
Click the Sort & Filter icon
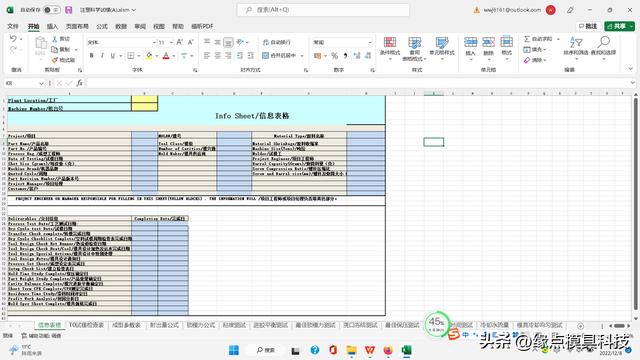point(576,42)
